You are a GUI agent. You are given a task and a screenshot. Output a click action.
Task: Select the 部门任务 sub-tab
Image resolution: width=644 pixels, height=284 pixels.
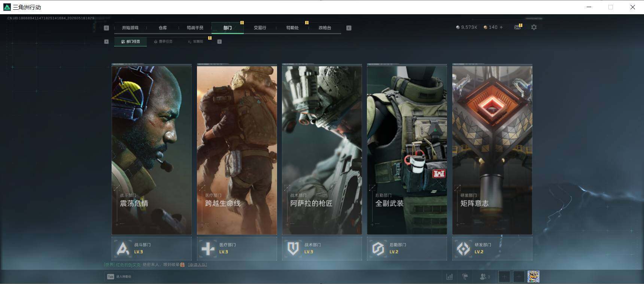[131, 42]
